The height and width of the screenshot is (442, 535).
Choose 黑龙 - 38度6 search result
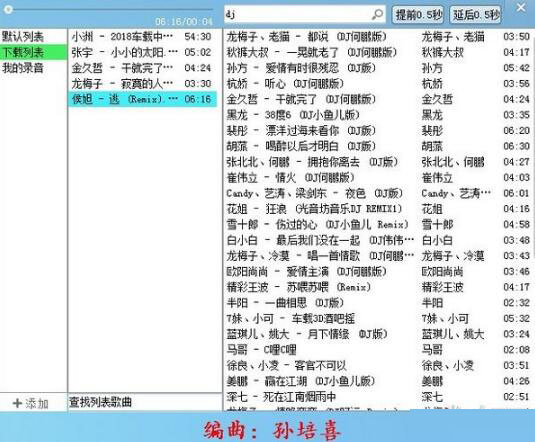coord(378,115)
